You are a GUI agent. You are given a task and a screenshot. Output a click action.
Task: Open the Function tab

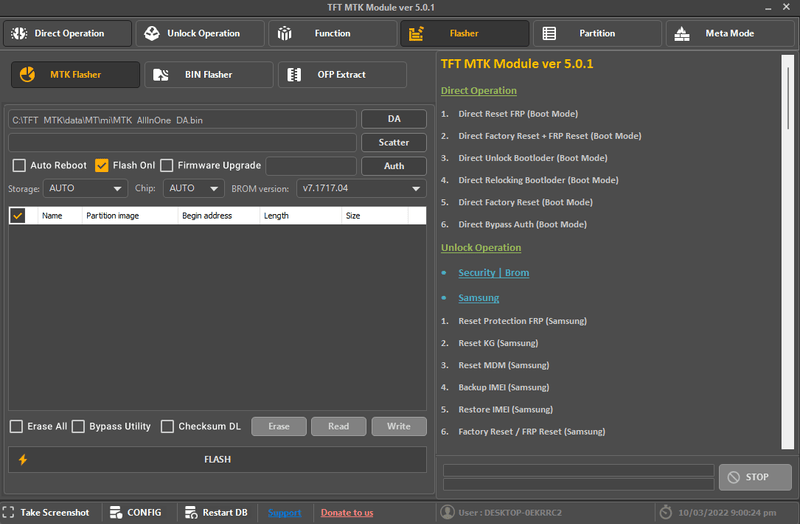pyautogui.click(x=333, y=33)
